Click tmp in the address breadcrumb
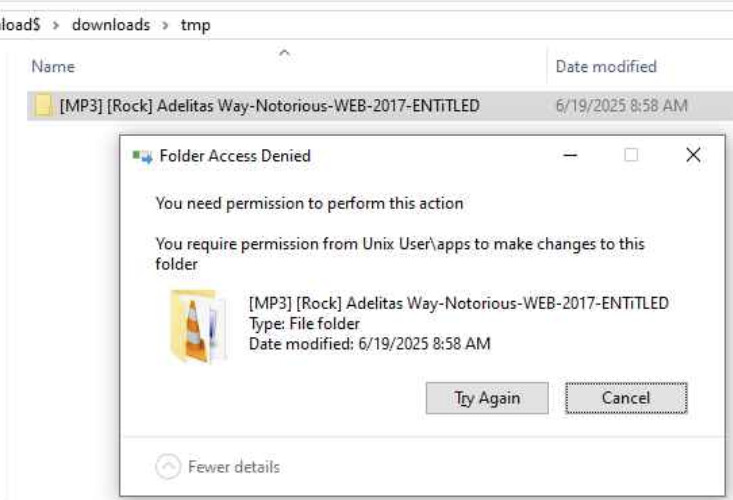The width and height of the screenshot is (733, 500). 195,25
